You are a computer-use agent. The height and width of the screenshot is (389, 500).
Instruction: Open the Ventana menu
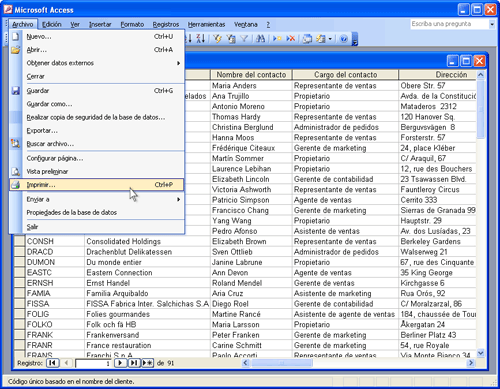click(246, 24)
